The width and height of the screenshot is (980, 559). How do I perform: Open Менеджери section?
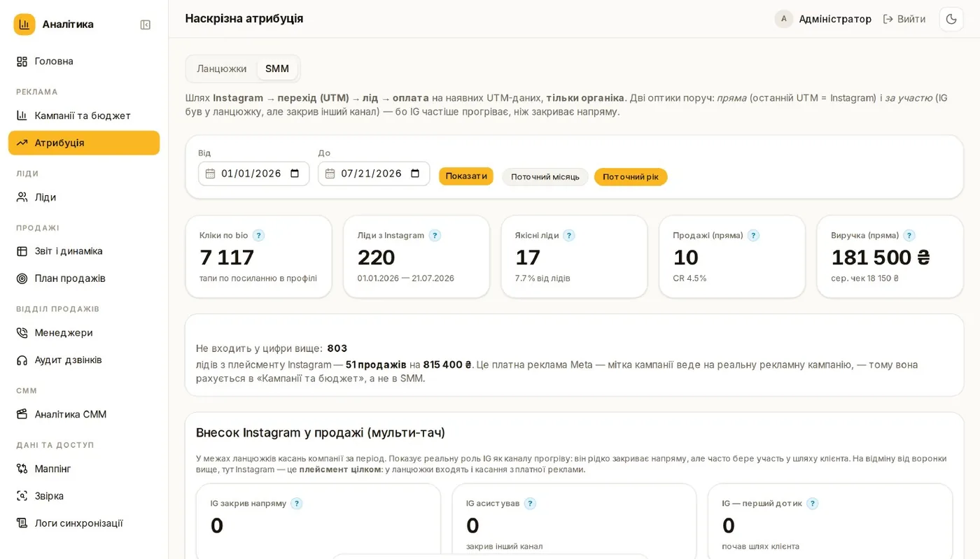point(84,332)
